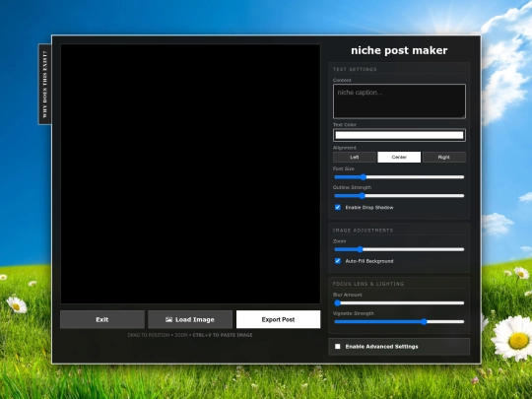Screen dimensions: 532x399
Task: Select Center alignment
Action: (399, 157)
